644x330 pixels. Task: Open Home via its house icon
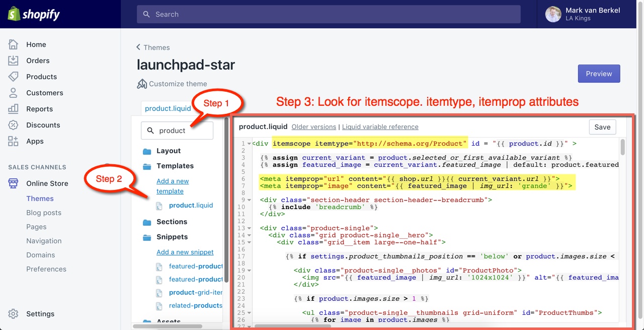click(x=14, y=44)
